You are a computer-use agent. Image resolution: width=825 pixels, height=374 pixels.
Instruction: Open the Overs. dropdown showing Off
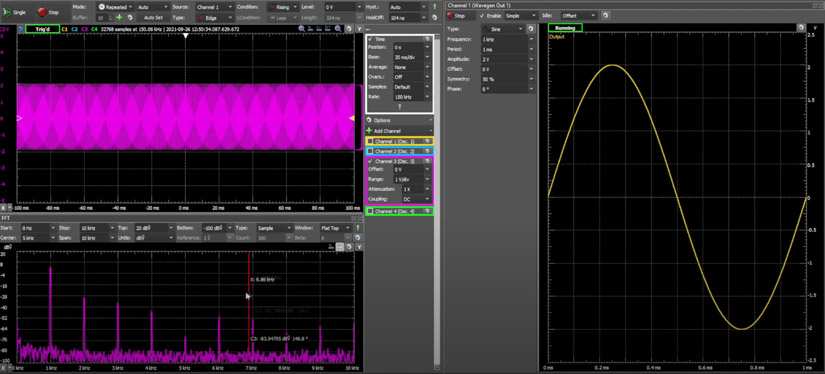tap(411, 77)
